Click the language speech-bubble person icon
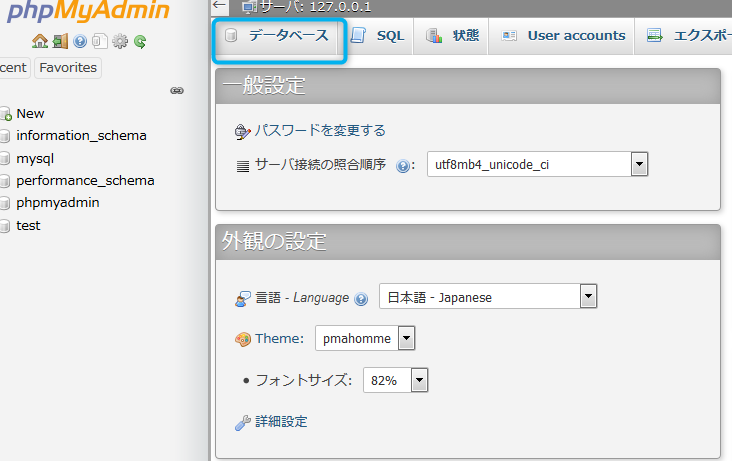732x461 pixels. tap(243, 299)
